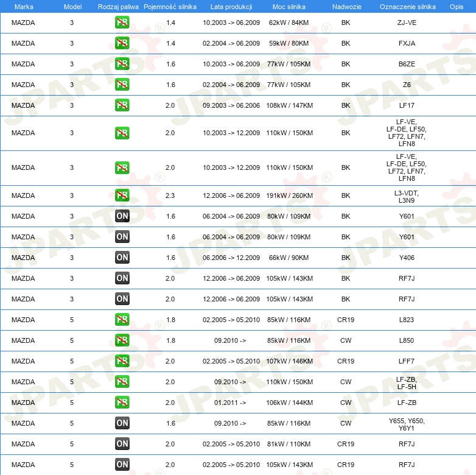Select power value 191kW / 260KM

[289, 195]
